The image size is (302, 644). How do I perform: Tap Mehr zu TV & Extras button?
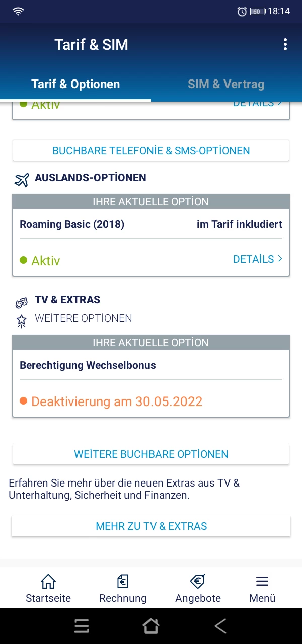click(x=151, y=526)
